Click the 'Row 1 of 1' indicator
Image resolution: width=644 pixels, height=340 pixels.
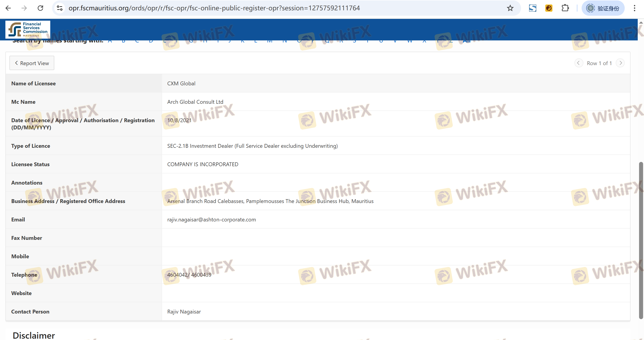tap(599, 63)
